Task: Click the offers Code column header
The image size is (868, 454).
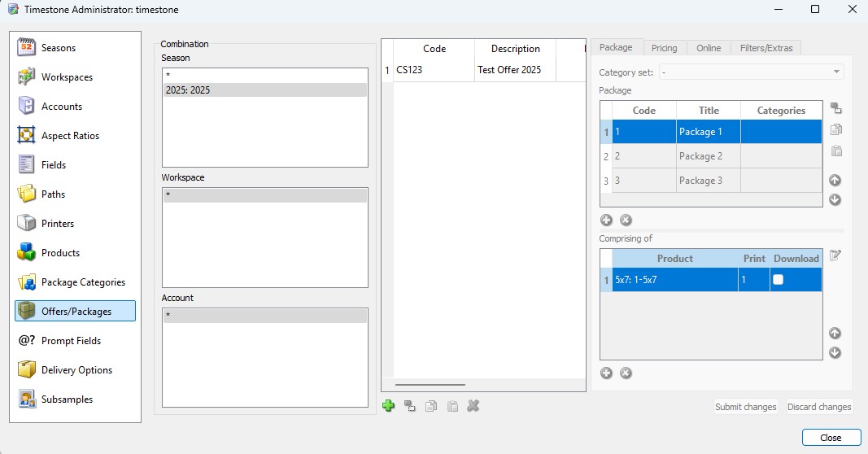Action: [434, 49]
